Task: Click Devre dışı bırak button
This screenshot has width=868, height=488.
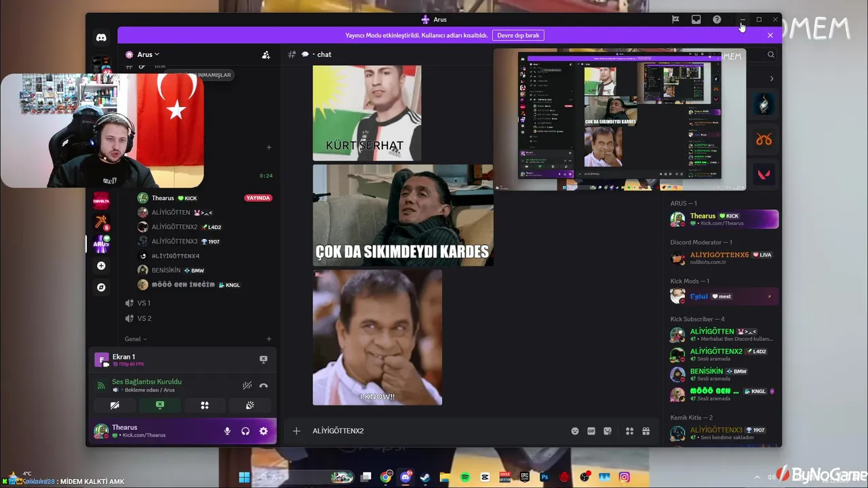Action: tap(519, 35)
